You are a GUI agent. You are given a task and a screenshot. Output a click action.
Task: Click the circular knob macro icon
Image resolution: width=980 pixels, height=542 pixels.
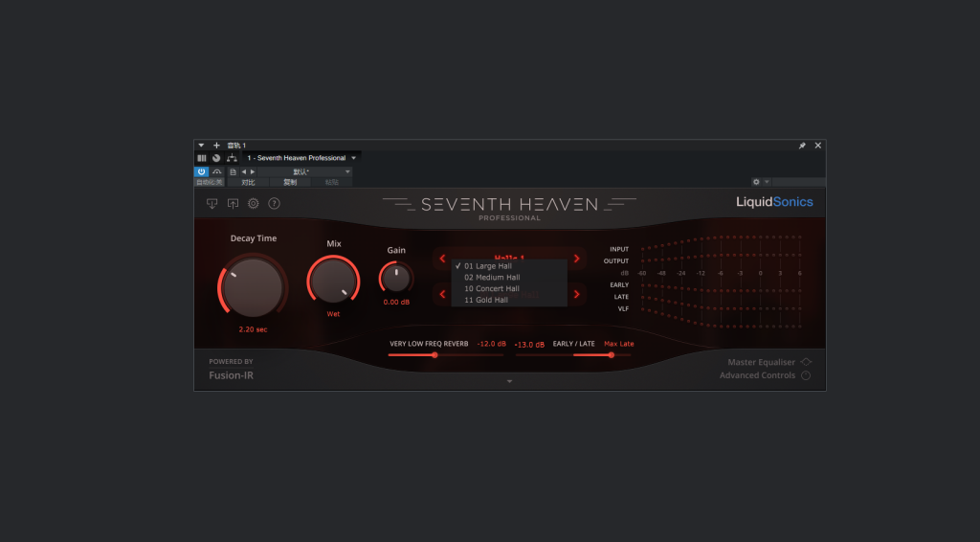pyautogui.click(x=216, y=158)
